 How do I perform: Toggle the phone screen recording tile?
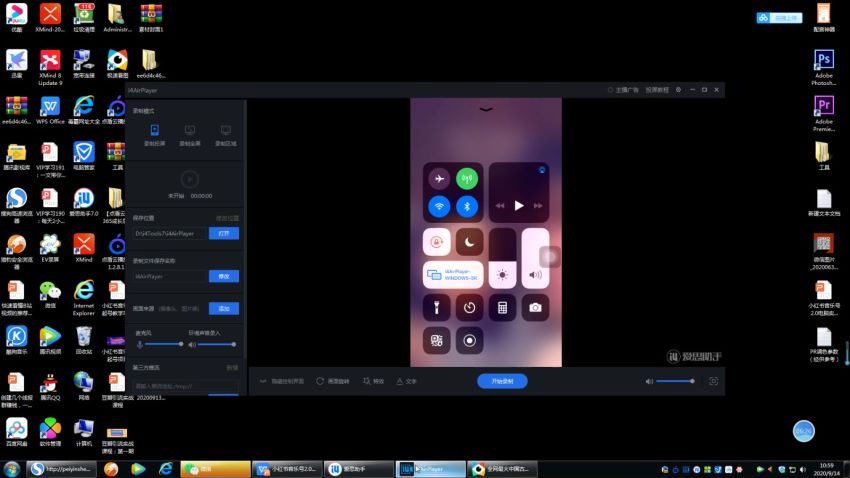469,340
